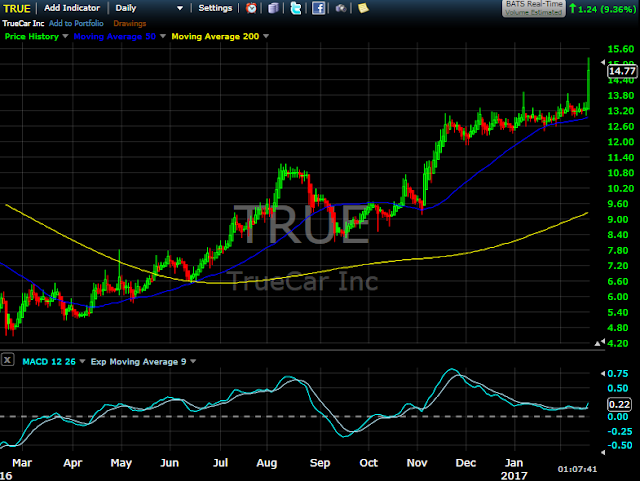Click the 1.24 (9.36%) price change
Viewport: 640px width, 481px height.
[x=602, y=9]
